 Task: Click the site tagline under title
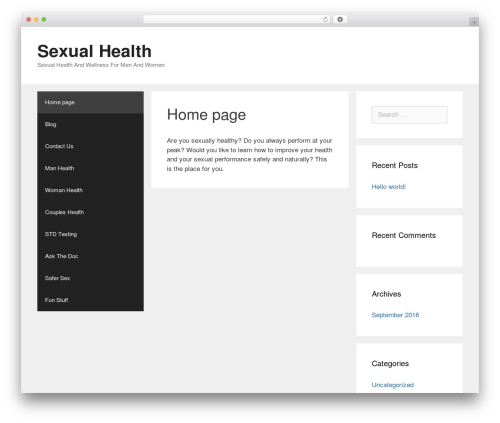(101, 65)
